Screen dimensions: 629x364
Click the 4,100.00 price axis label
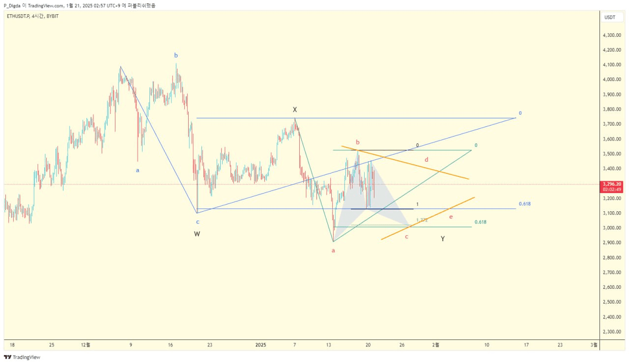(x=611, y=64)
